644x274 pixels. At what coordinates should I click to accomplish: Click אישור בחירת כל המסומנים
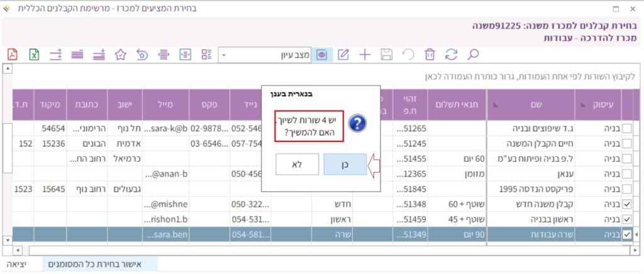101,265
